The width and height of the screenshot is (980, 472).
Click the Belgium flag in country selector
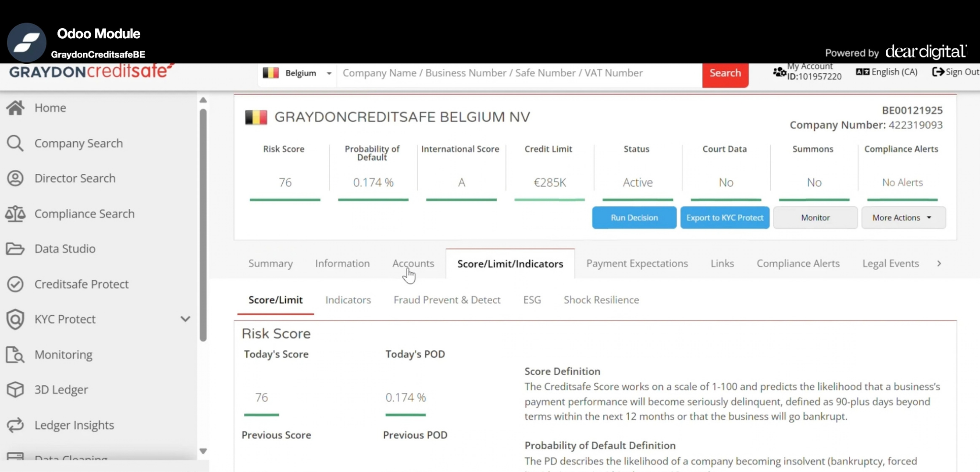click(x=271, y=73)
